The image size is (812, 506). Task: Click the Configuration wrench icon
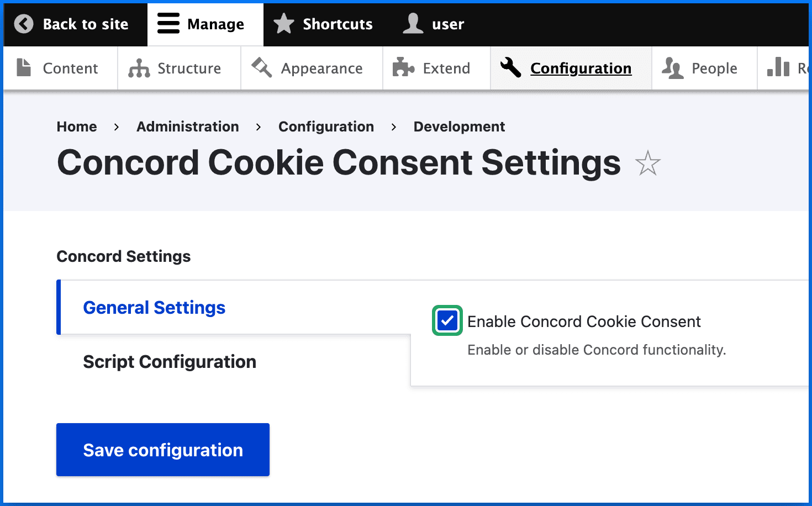[x=511, y=68]
